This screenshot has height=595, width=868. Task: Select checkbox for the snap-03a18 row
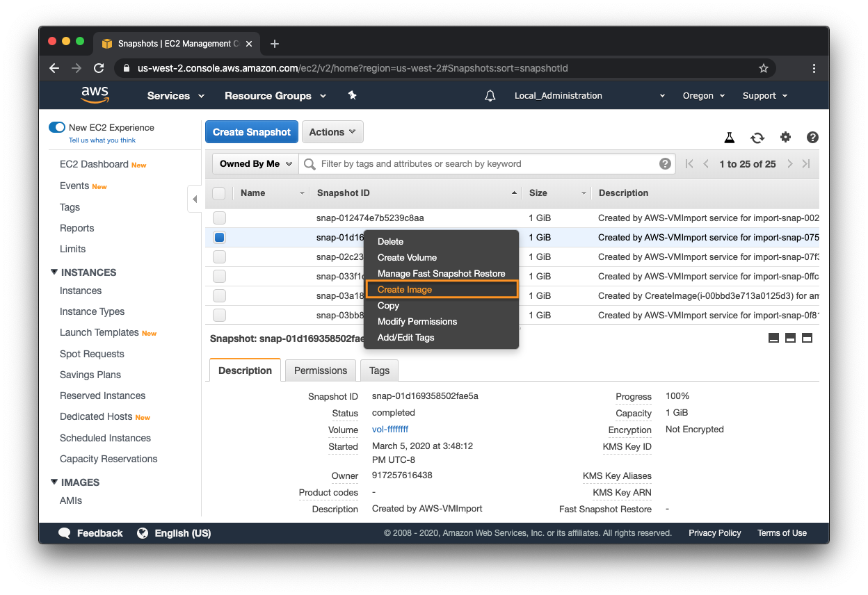[x=219, y=295]
